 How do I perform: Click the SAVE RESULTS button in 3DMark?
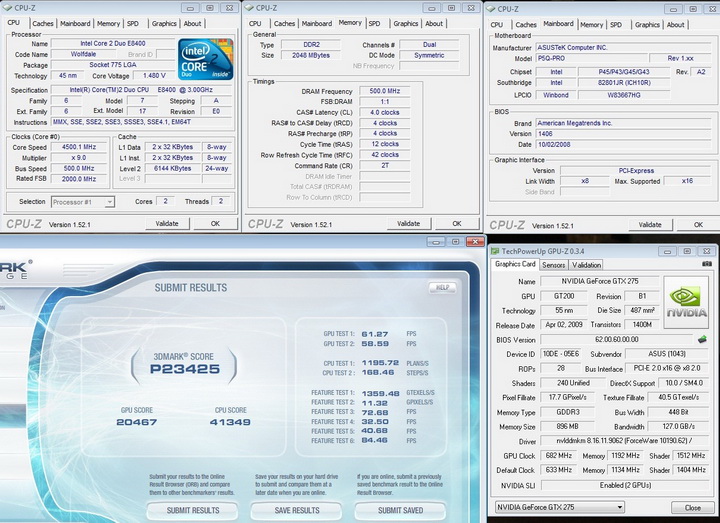click(x=297, y=510)
